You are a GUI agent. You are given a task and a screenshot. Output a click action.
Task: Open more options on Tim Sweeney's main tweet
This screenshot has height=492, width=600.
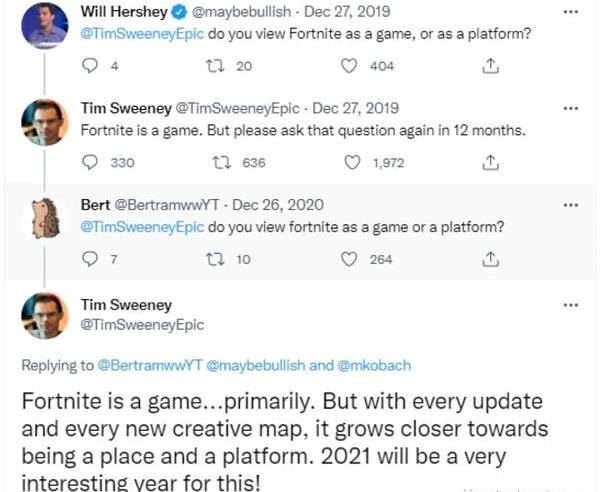[x=571, y=304]
